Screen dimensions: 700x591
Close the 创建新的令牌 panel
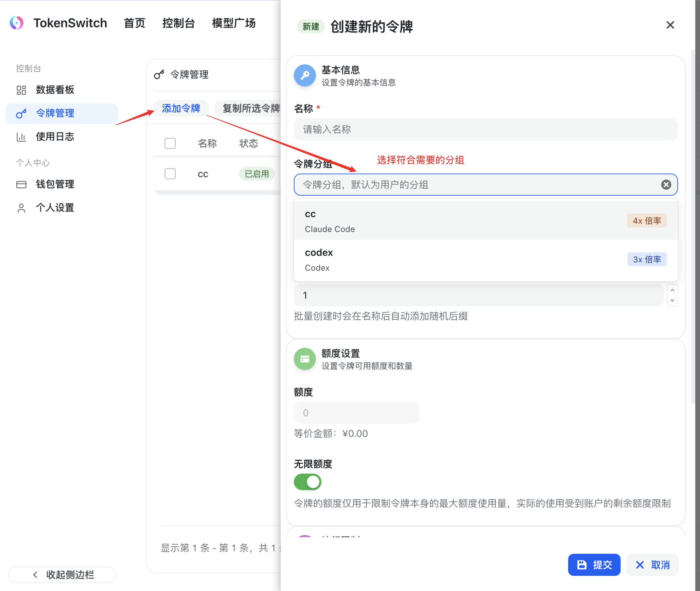pos(670,25)
